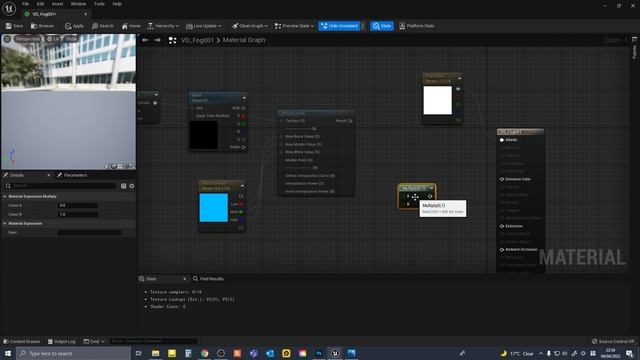Switch to the Details tab
640x360 pixels.
pyautogui.click(x=17, y=175)
